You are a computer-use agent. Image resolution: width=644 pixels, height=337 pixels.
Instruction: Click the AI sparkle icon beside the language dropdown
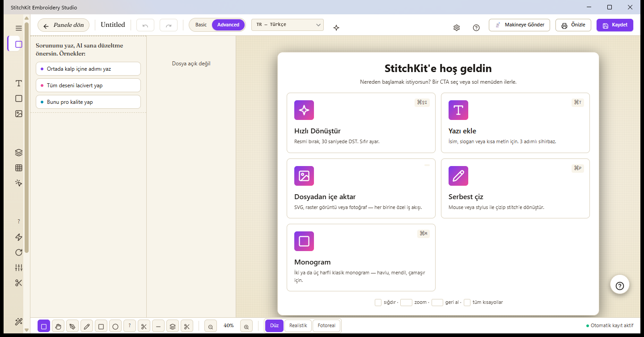(336, 28)
